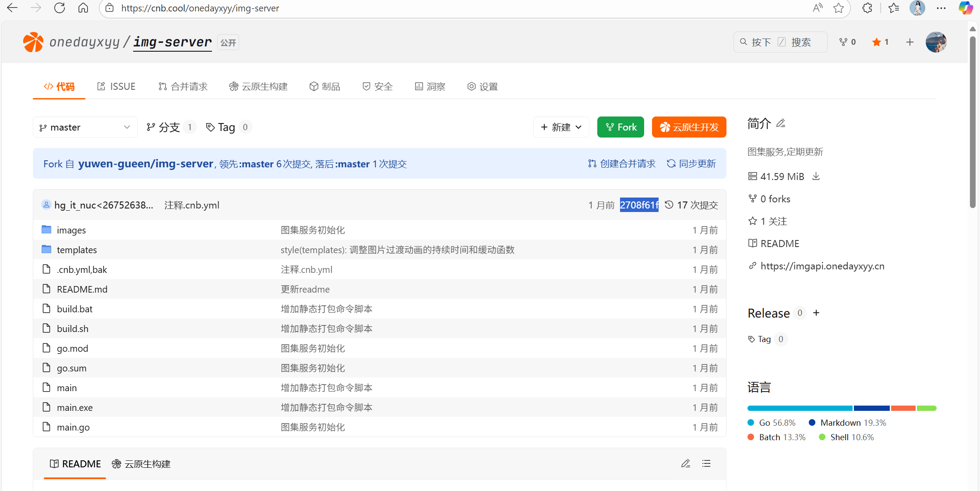Image resolution: width=980 pixels, height=491 pixels.
Task: Open the yuwen-gueen/img-server upstream link
Action: 145,164
